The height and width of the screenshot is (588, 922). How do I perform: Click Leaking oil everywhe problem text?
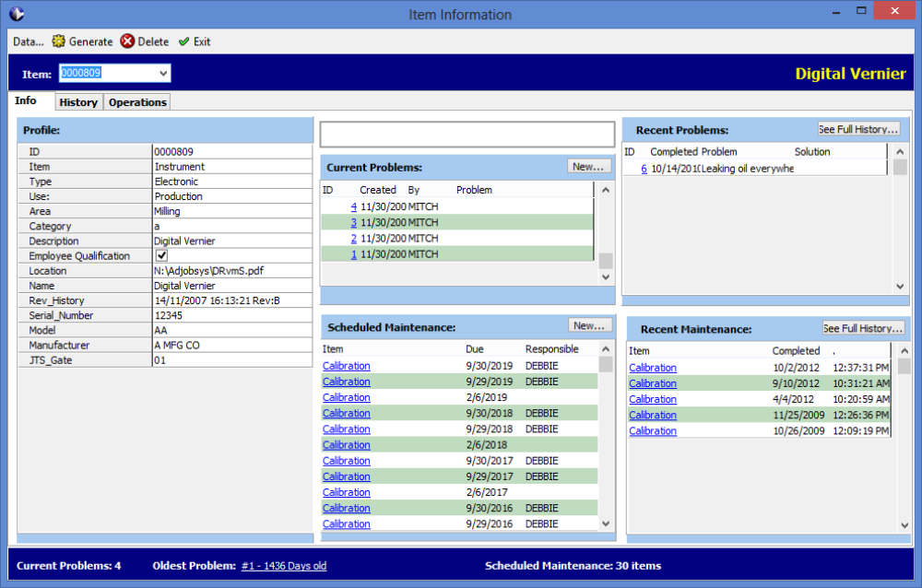coord(748,169)
